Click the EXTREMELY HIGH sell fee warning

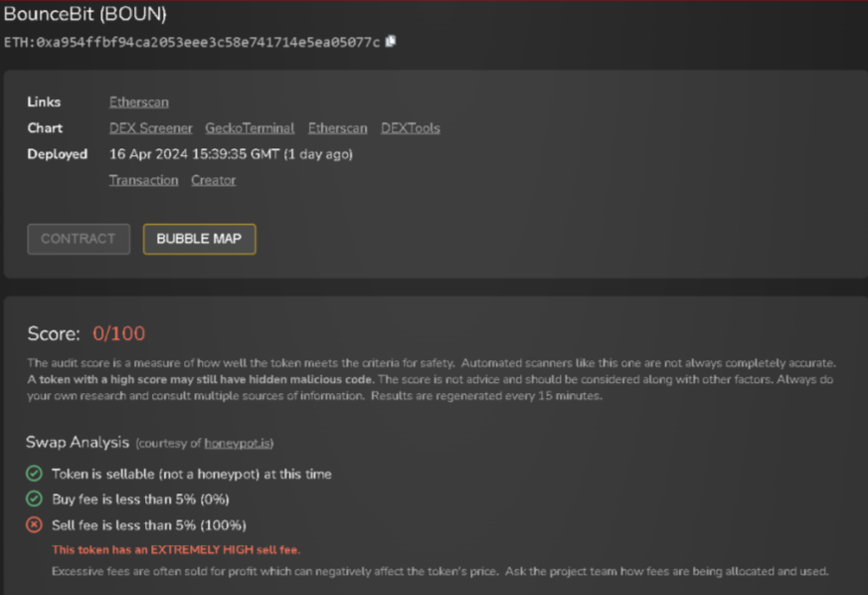[176, 549]
